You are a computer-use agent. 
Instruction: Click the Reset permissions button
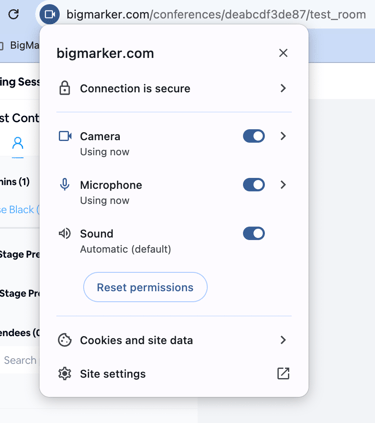click(x=145, y=287)
